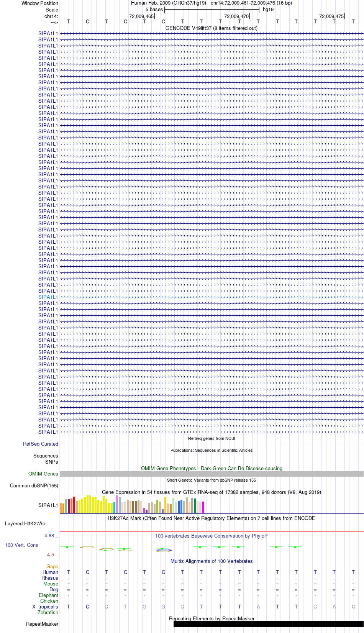Viewport: 364px width, 633px height.
Task: Open "Multiz Alignments of 100 Vertebrates" title
Action: (x=212, y=561)
